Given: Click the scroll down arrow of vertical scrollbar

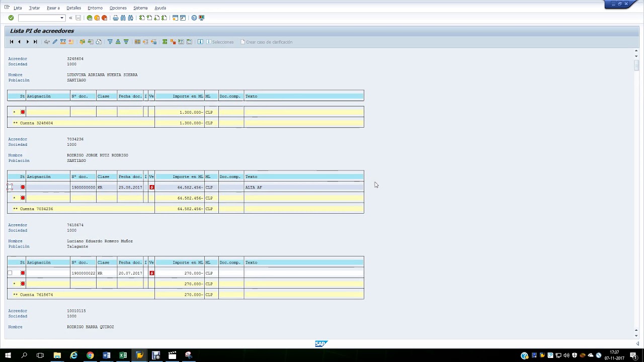Looking at the screenshot, I should [x=636, y=335].
